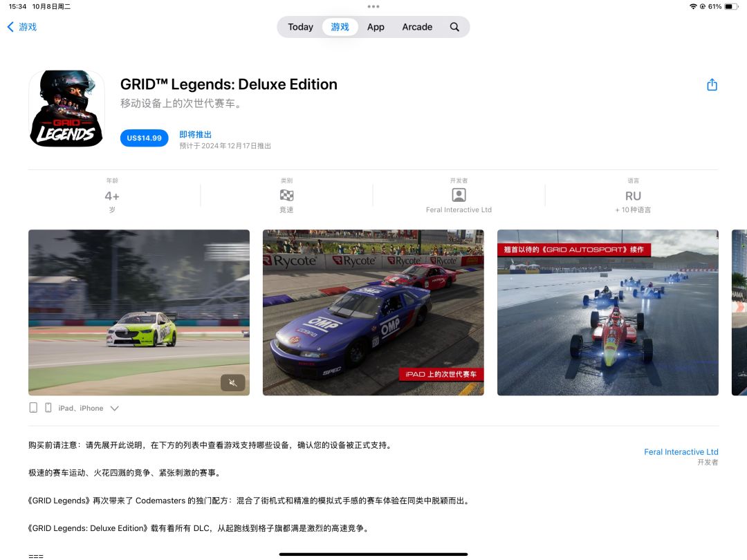Play the green car preview video
The image size is (747, 560).
138,312
